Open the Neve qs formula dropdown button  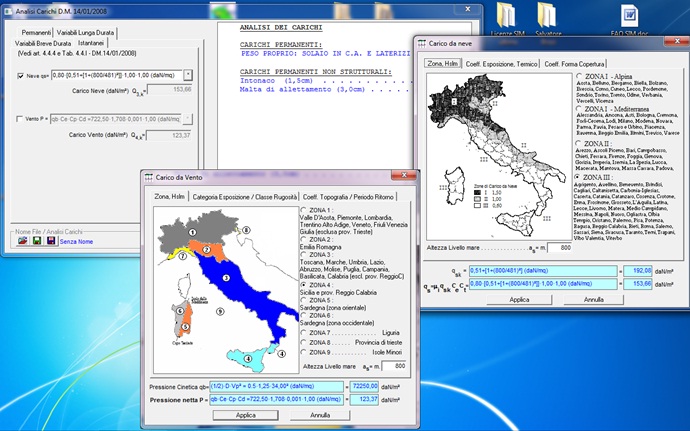pos(188,75)
